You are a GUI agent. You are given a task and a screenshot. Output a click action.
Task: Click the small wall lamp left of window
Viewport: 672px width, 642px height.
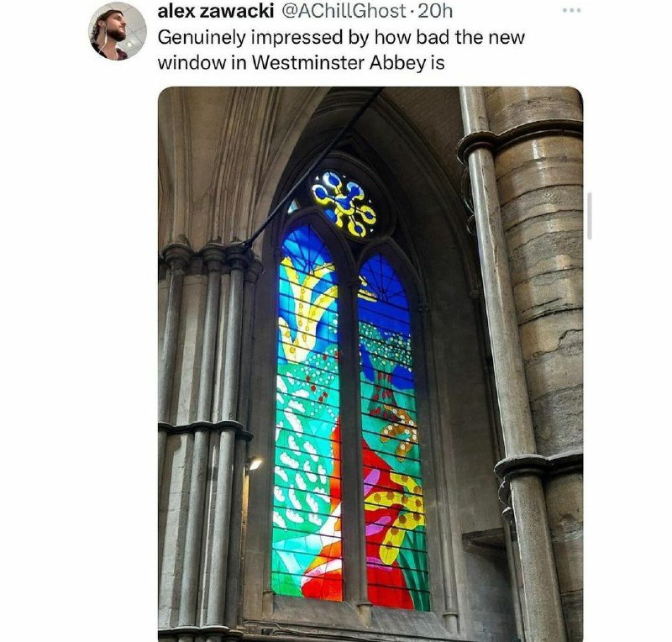(x=255, y=464)
